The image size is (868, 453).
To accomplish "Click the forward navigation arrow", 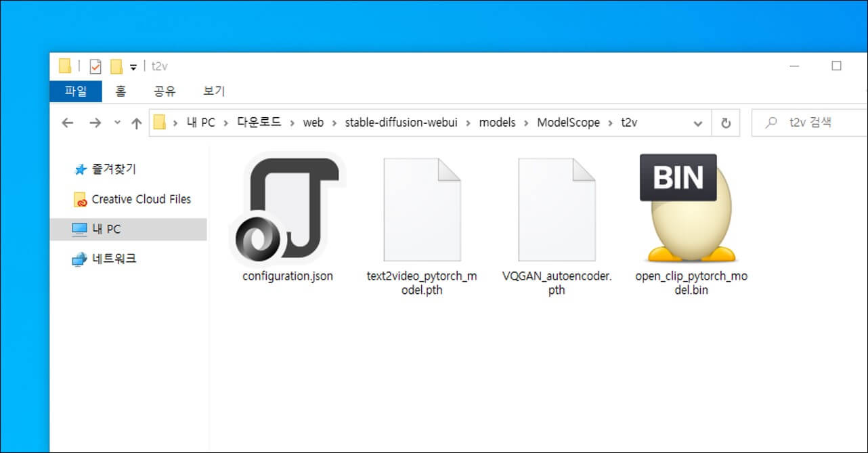I will tap(95, 123).
